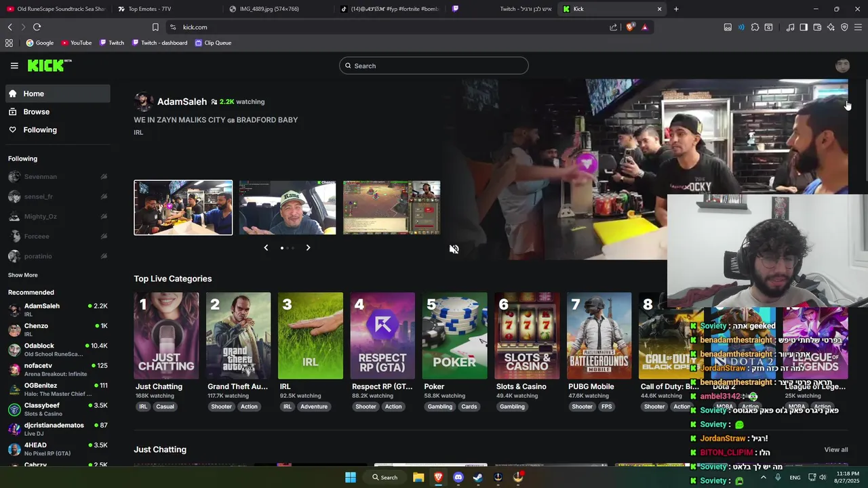
Task: Go to Home in Kick sidebar
Action: pos(58,94)
